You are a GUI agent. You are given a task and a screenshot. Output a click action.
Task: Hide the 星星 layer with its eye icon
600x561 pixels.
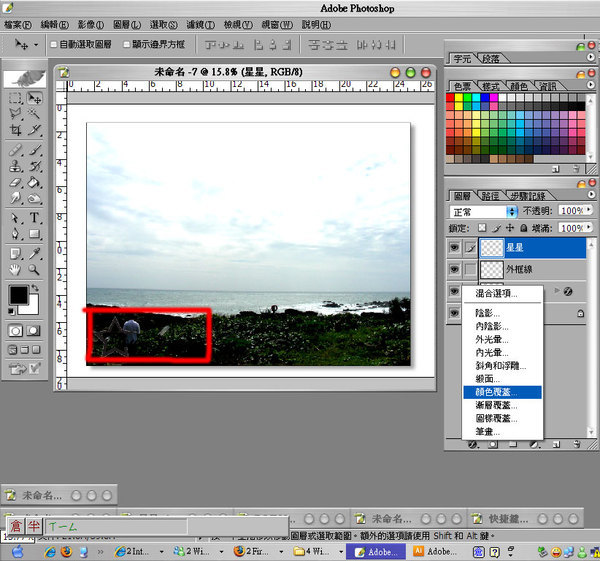(454, 248)
